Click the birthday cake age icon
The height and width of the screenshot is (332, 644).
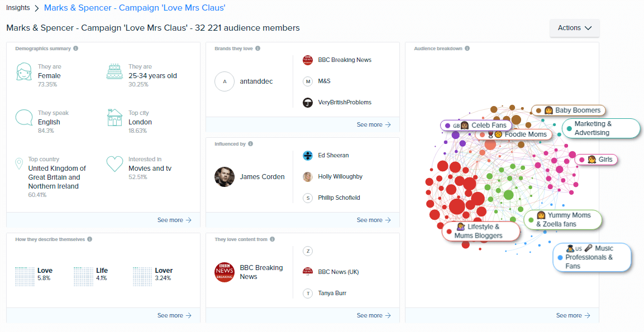pos(115,71)
